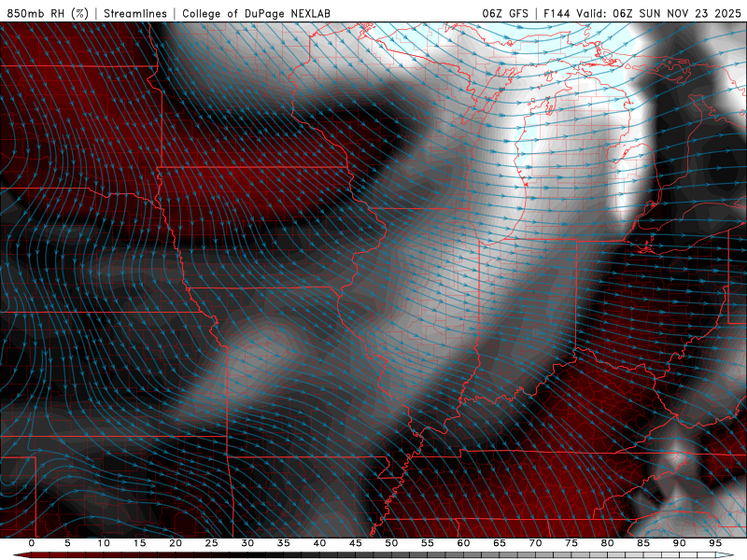The image size is (747, 560).
Task: Click the "F144" forecast hour text
Action: pos(557,13)
